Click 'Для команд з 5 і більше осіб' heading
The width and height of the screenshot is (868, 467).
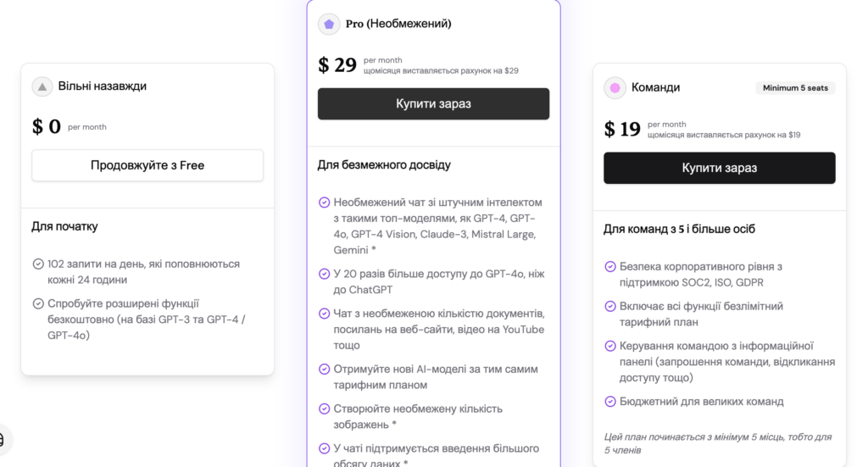(x=679, y=229)
